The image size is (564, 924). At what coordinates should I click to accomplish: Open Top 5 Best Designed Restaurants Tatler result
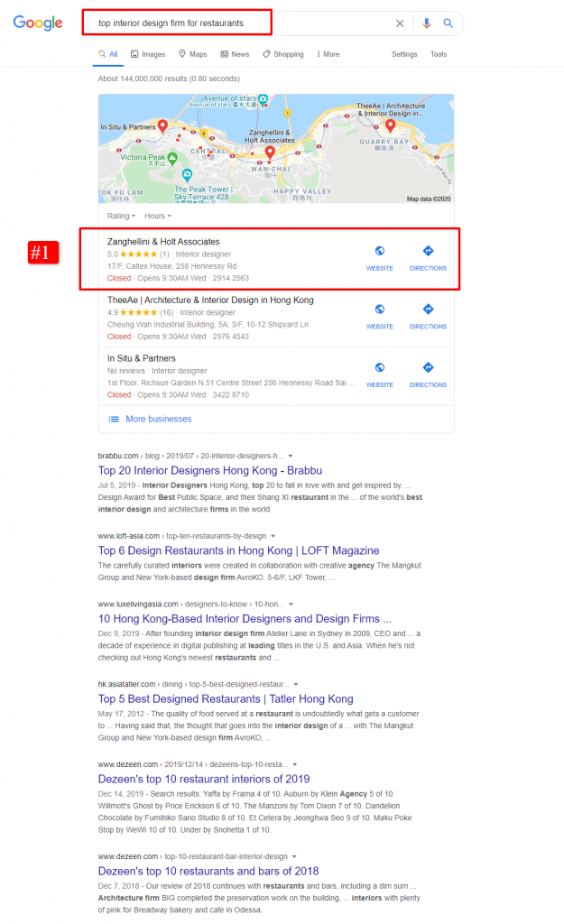click(x=226, y=699)
